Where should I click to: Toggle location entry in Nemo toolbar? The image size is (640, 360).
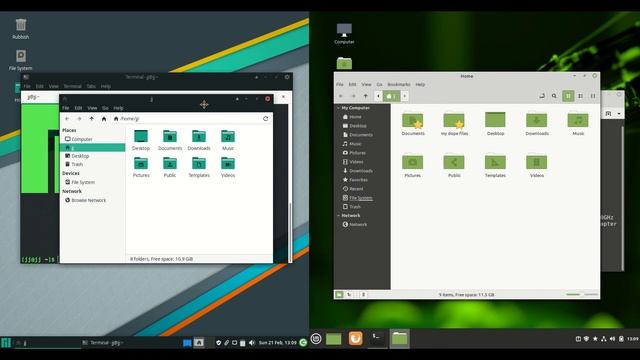(x=542, y=96)
